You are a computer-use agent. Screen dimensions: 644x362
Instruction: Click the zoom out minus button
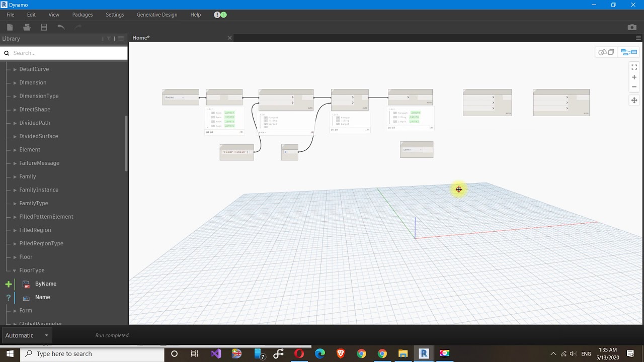[x=634, y=87]
